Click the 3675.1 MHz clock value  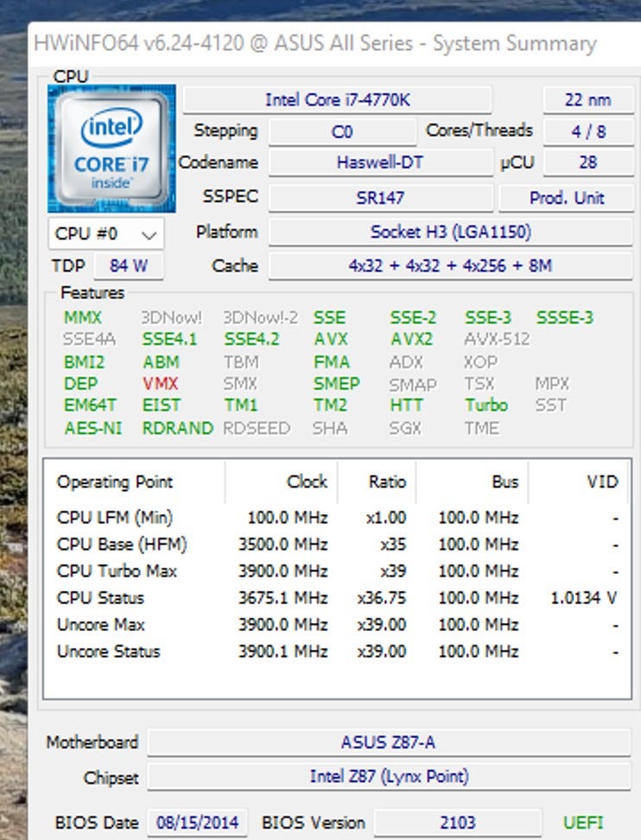tap(282, 598)
